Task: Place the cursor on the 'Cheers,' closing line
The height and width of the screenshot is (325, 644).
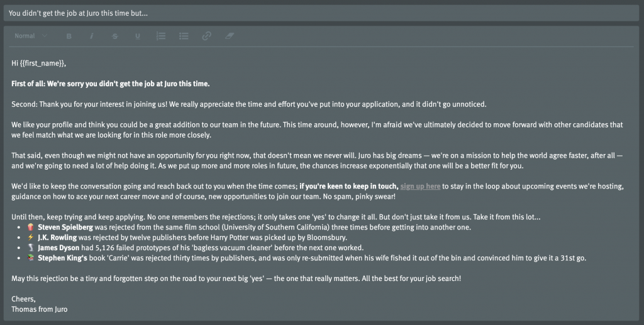Action: pos(23,299)
